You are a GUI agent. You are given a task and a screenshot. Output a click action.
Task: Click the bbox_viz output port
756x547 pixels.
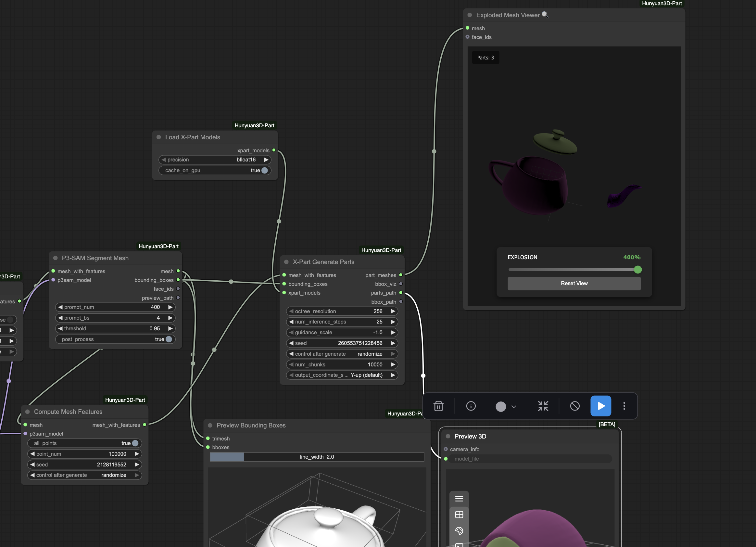point(401,284)
